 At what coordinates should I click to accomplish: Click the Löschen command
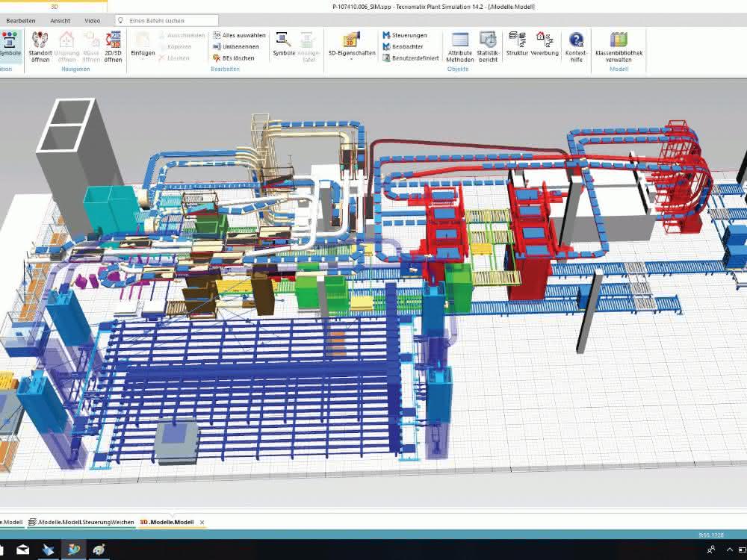[x=174, y=58]
